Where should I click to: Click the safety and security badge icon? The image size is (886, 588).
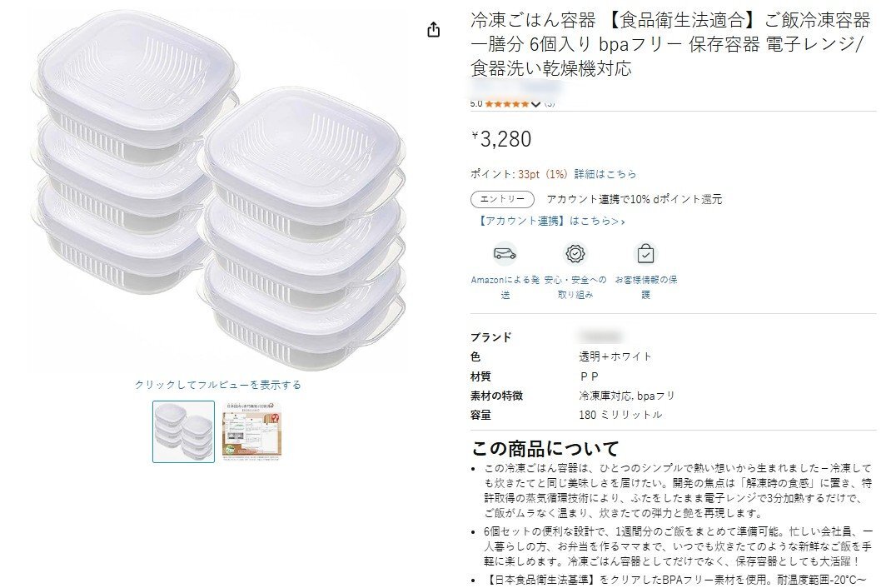[x=575, y=253]
